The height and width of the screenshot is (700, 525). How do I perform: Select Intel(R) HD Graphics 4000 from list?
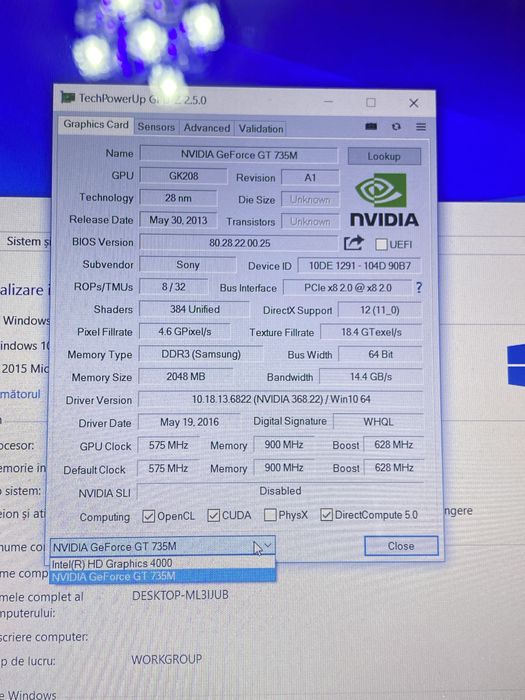coord(162,563)
